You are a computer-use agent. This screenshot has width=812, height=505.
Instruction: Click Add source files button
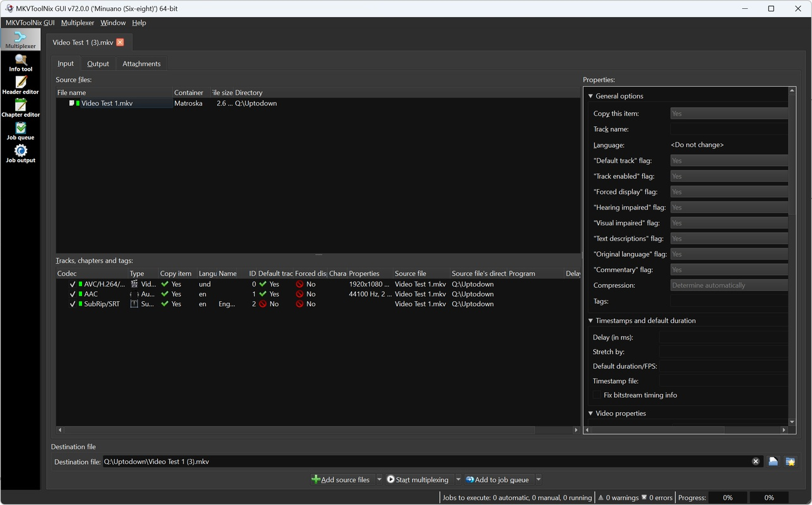341,479
